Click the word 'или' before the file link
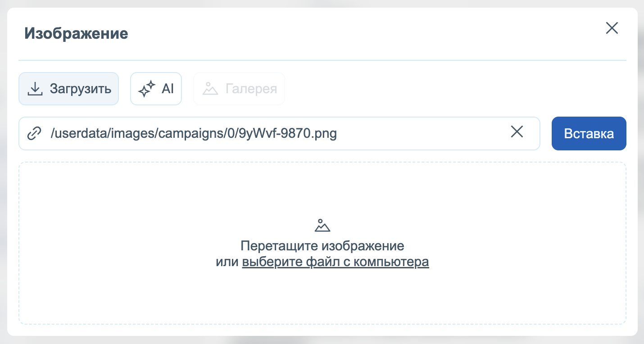Image resolution: width=644 pixels, height=344 pixels. point(227,262)
